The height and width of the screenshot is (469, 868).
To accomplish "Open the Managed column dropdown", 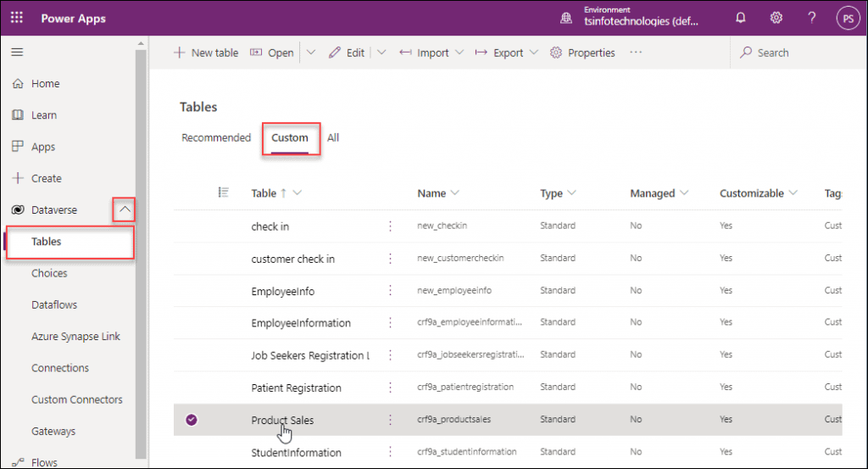I will 684,193.
